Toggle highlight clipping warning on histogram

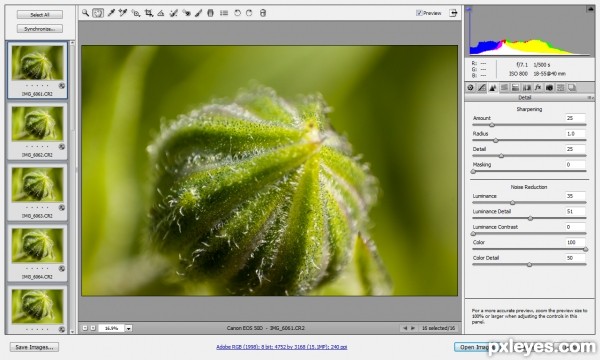[590, 9]
